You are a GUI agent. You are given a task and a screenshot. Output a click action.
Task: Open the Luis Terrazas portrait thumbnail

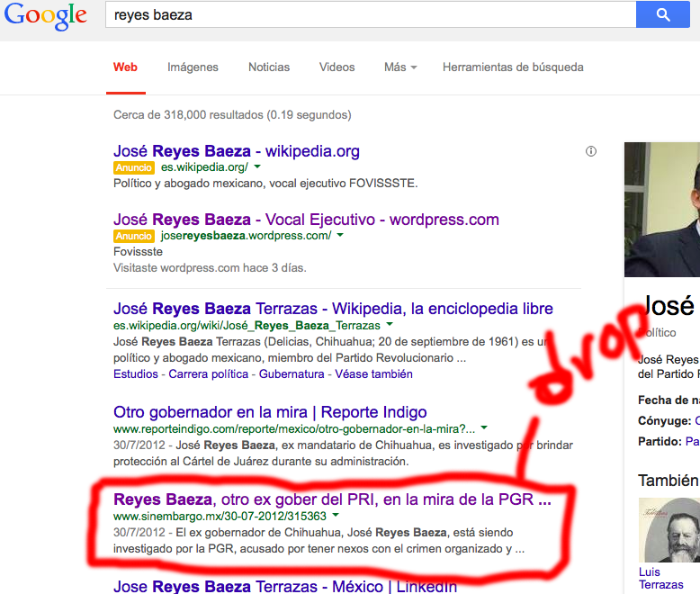pyautogui.click(x=669, y=529)
